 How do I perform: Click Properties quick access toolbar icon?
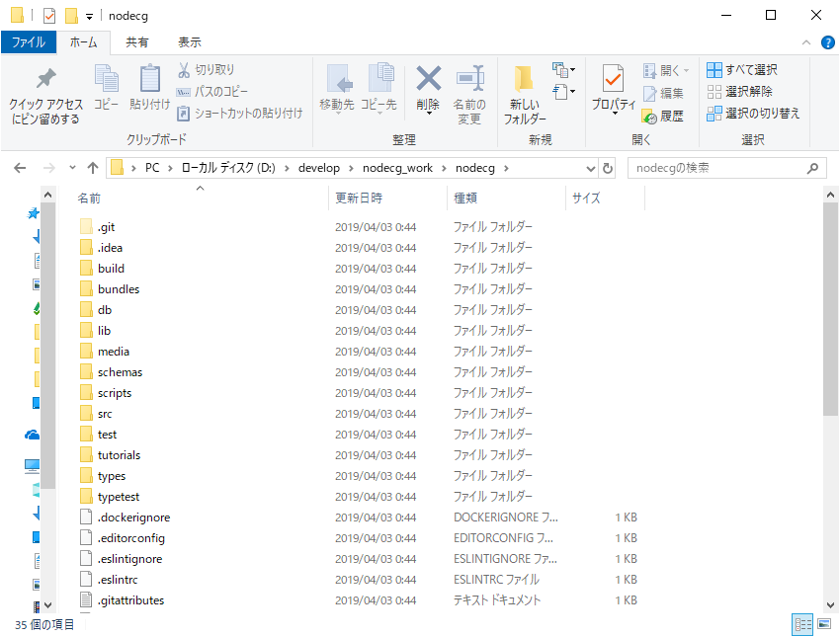tap(49, 16)
